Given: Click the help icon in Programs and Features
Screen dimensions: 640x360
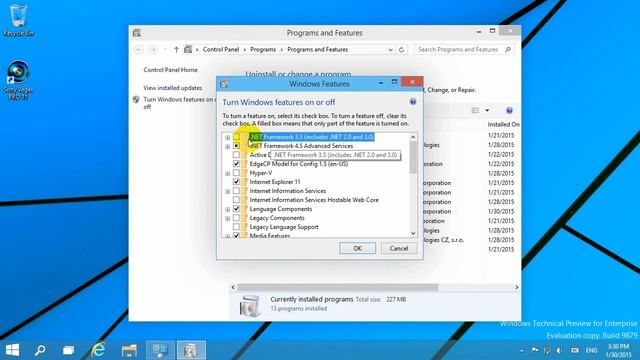Looking at the screenshot, I should point(509,111).
